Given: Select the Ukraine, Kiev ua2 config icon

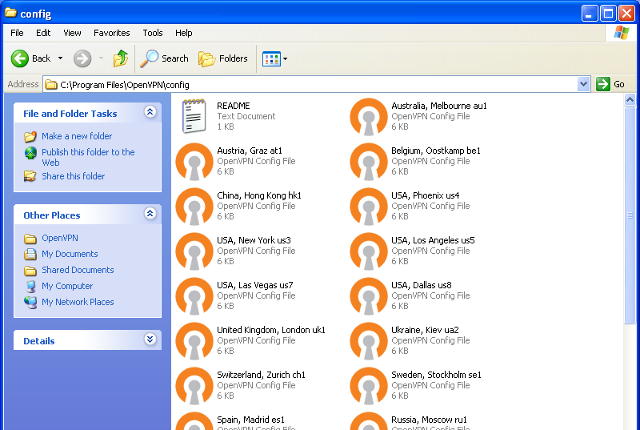Looking at the screenshot, I should (x=369, y=341).
